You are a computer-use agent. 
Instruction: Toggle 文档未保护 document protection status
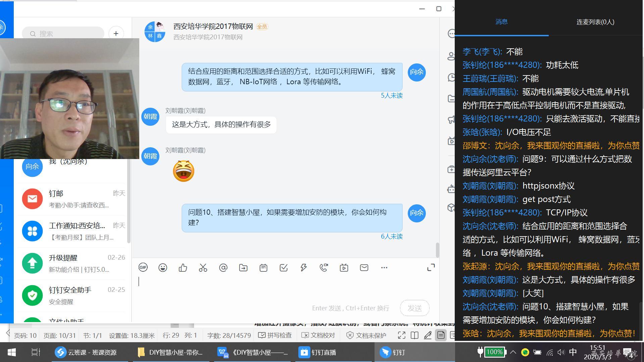366,335
